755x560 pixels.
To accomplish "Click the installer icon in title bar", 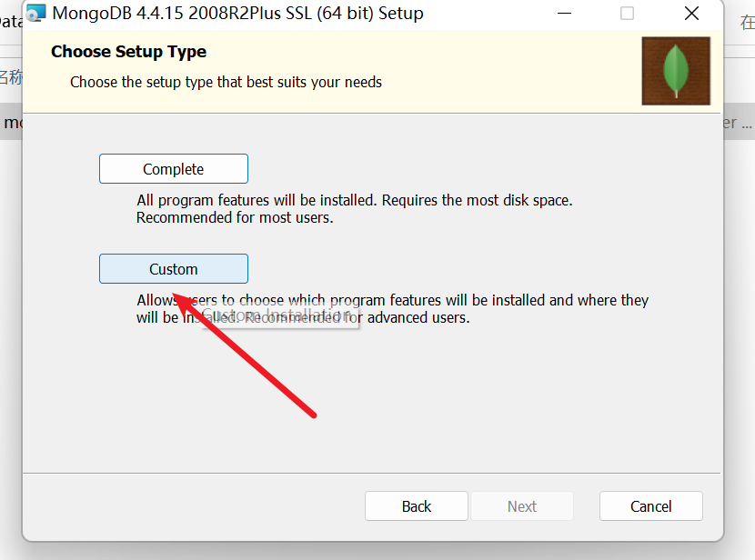I will pyautogui.click(x=36, y=14).
